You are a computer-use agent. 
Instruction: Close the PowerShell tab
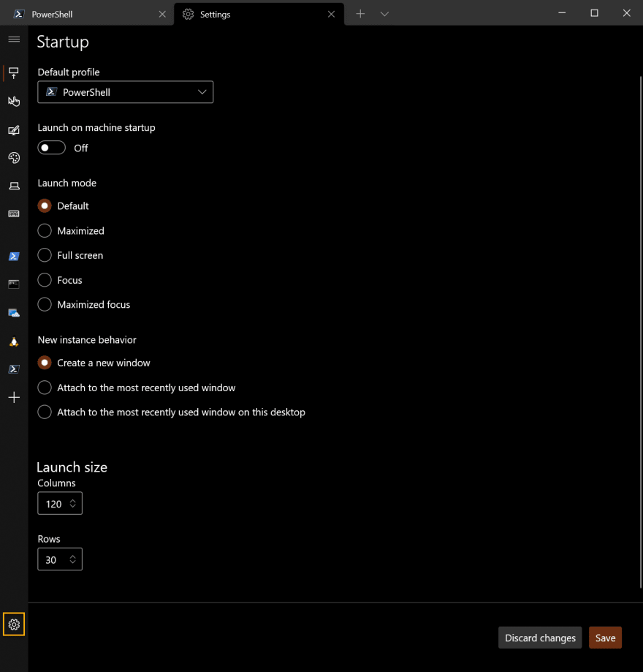(x=162, y=14)
